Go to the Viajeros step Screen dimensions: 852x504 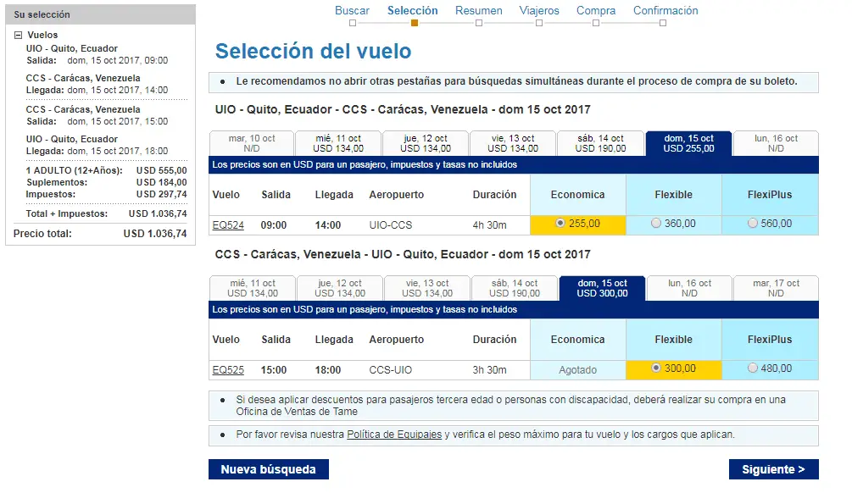pyautogui.click(x=539, y=11)
